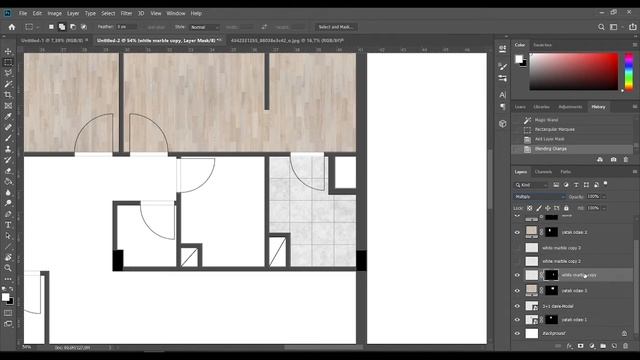Open the Image menu

pos(54,13)
